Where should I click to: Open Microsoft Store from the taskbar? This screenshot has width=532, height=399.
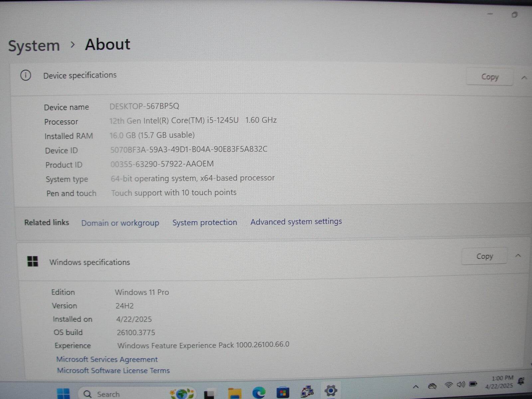pos(283,393)
